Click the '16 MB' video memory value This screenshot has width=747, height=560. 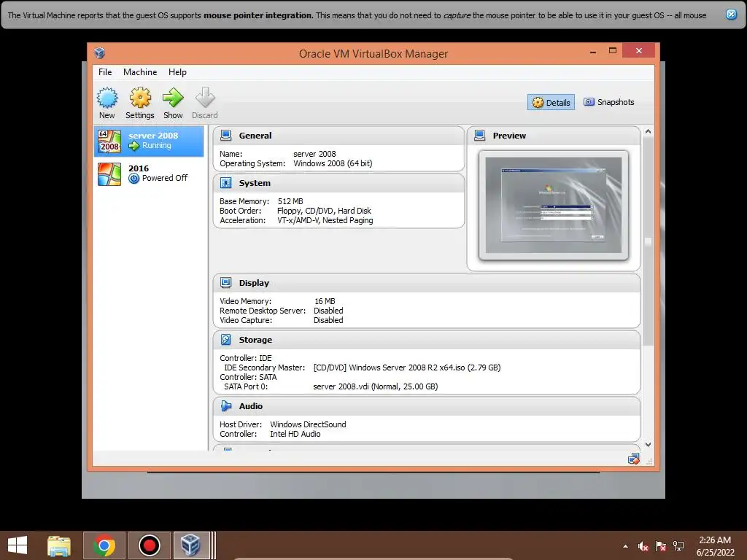pyautogui.click(x=325, y=301)
